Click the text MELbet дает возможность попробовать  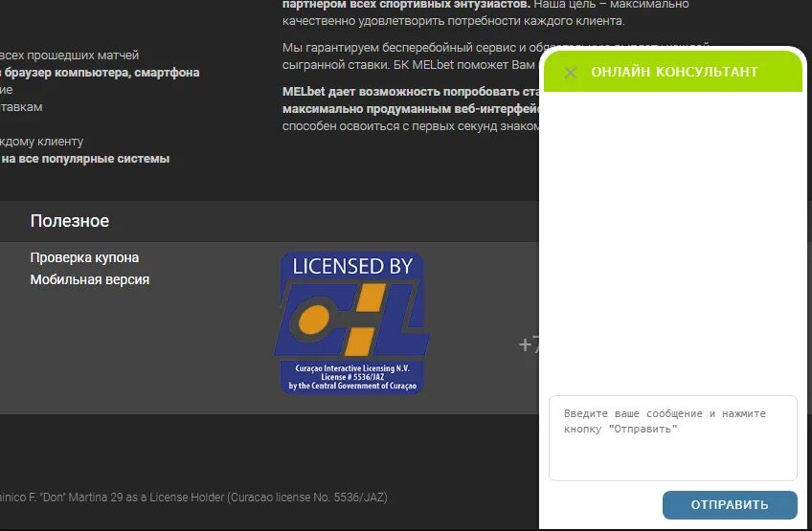tap(401, 92)
